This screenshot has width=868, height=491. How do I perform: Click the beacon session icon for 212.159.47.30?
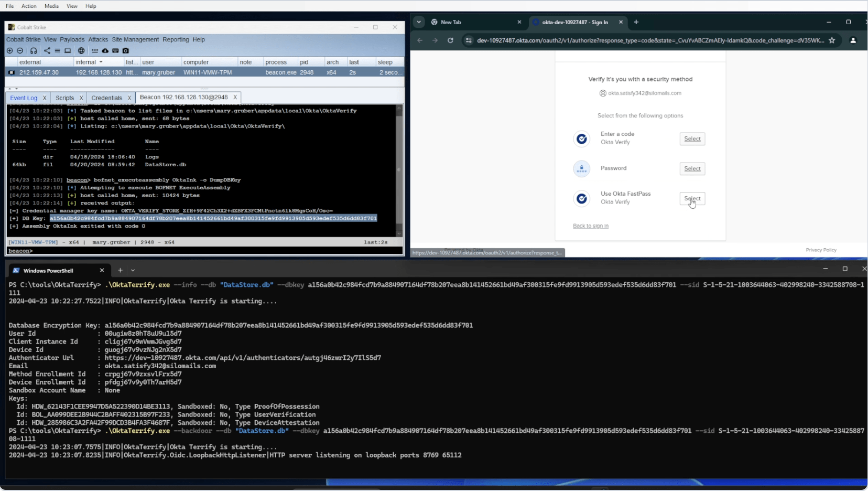(12, 72)
